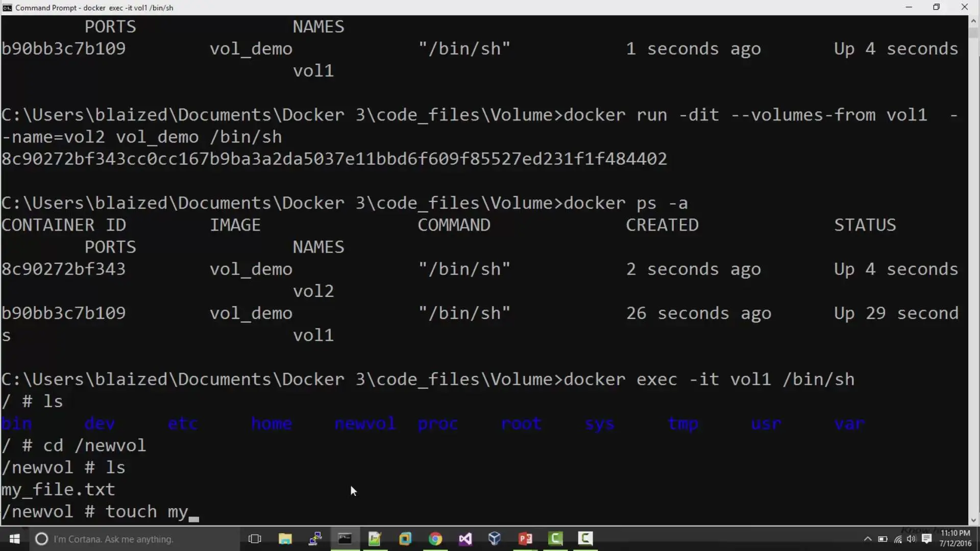Click the scrollbar down arrow

tap(973, 520)
